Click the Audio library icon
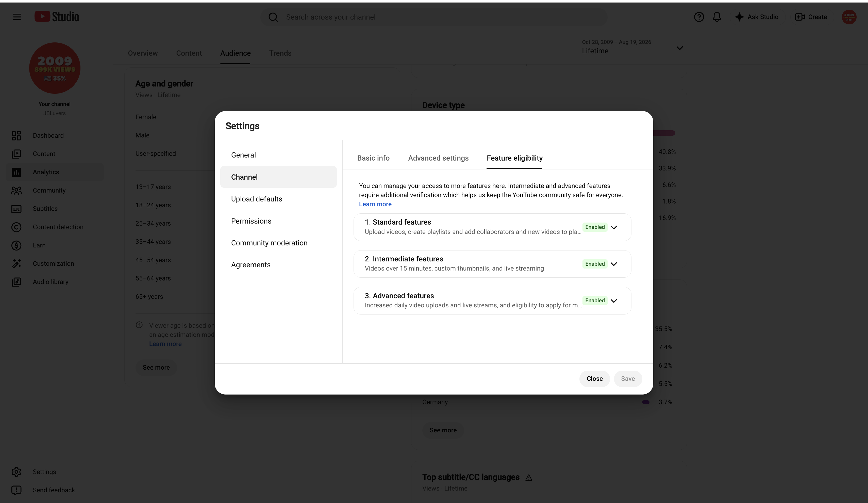The image size is (868, 503). pyautogui.click(x=16, y=282)
